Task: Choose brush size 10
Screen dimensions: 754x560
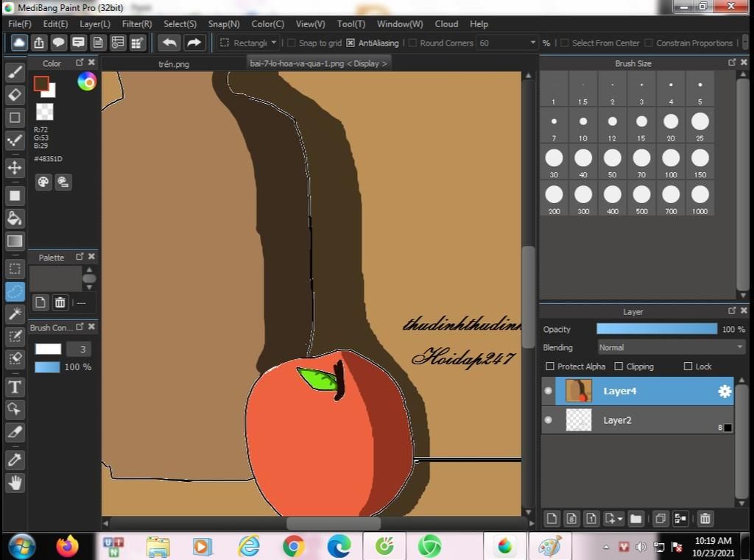Action: coord(583,127)
